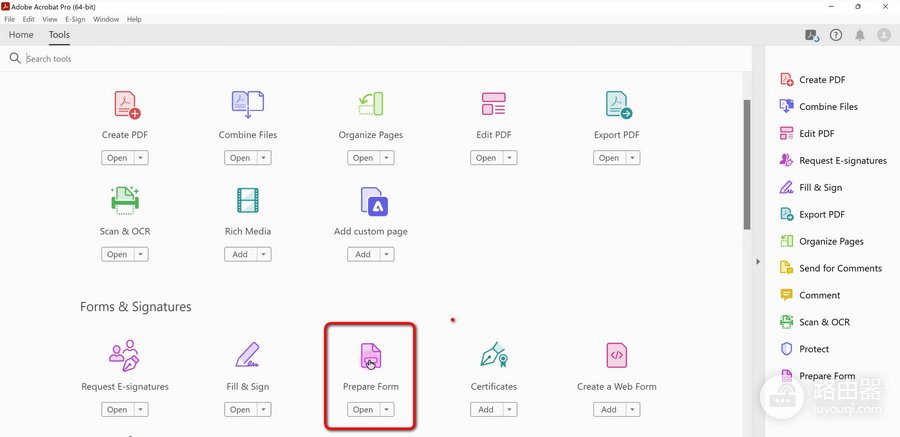Open the Edit menu
900x437 pixels.
pos(29,19)
